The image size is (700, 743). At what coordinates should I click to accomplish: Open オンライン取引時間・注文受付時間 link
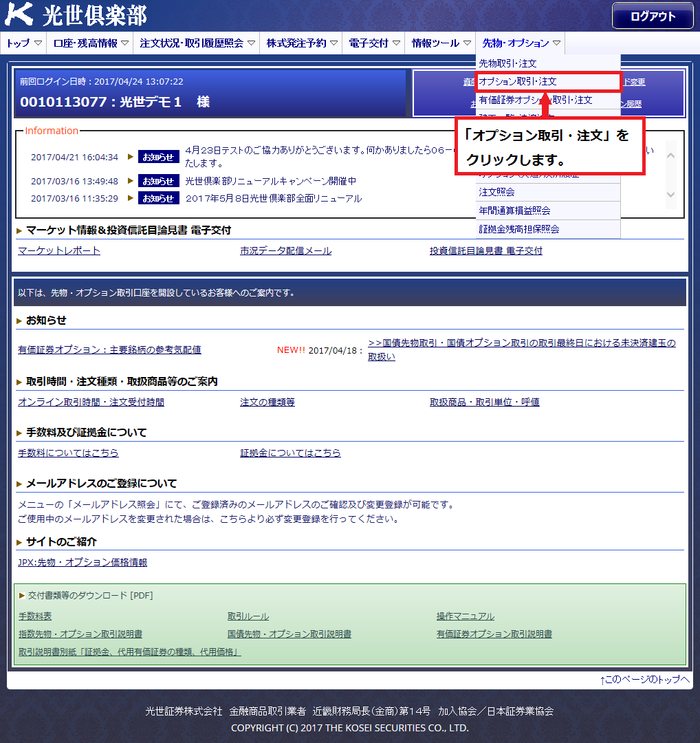click(91, 402)
